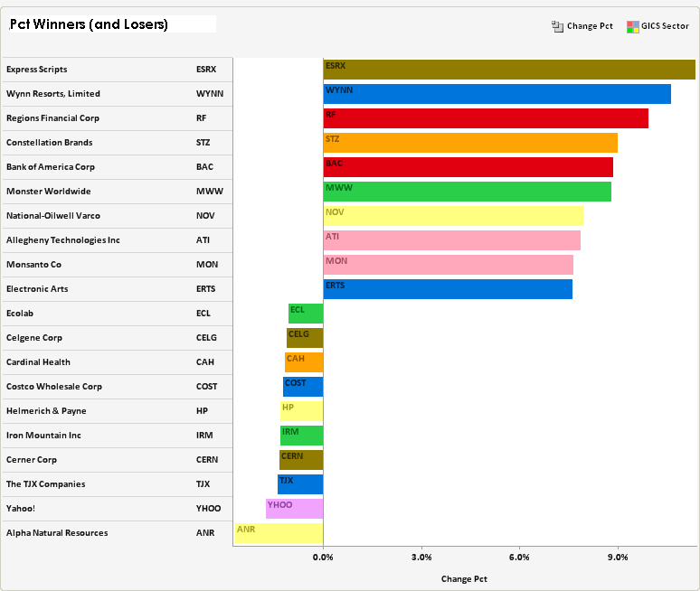700x591 pixels.
Task: Select Electronic Arts row label
Action: [37, 289]
